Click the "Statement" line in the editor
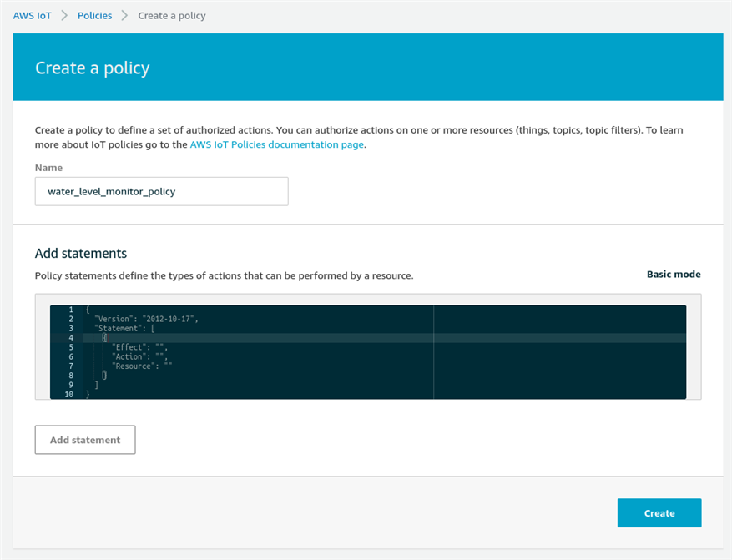732x560 pixels. 124,329
